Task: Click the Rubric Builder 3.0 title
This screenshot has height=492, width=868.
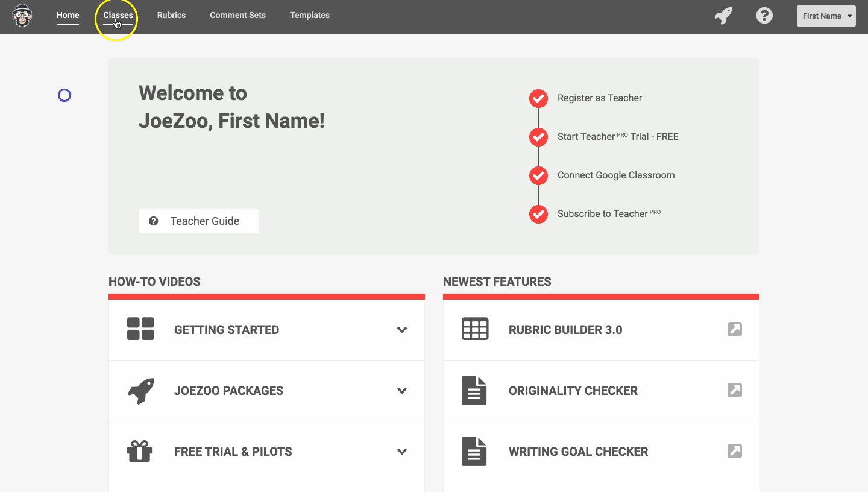Action: 565,330
